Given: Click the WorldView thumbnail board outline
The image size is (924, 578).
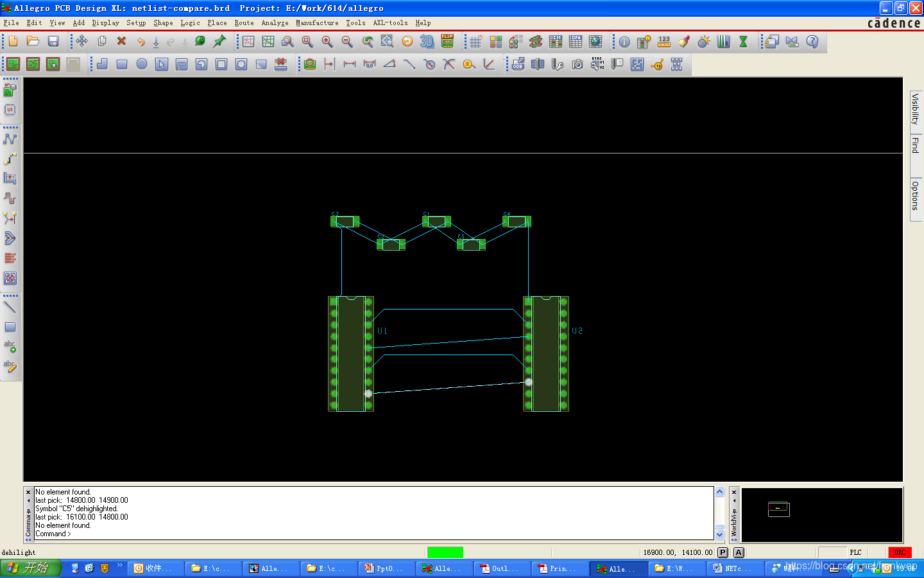Looking at the screenshot, I should [x=779, y=509].
